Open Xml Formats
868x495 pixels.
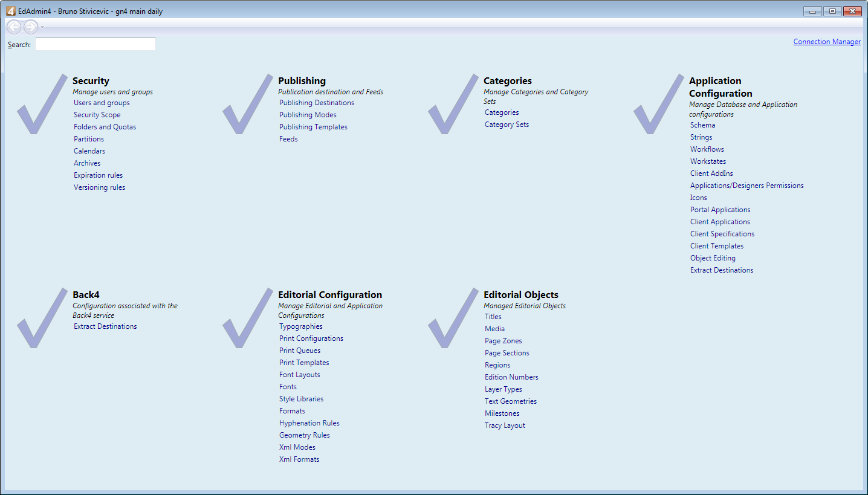tap(299, 459)
